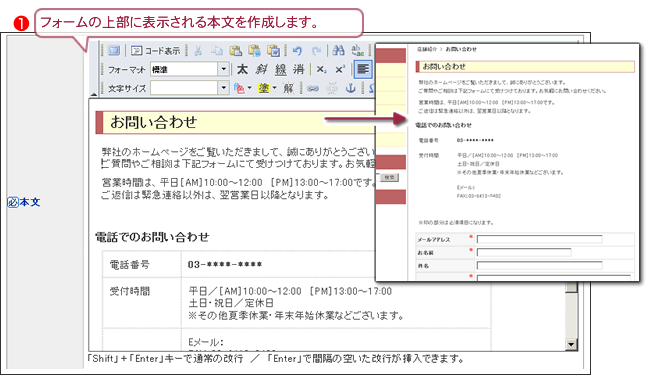The height and width of the screenshot is (392, 650).
Task: Apply bold with the 太 button
Action: (x=243, y=69)
